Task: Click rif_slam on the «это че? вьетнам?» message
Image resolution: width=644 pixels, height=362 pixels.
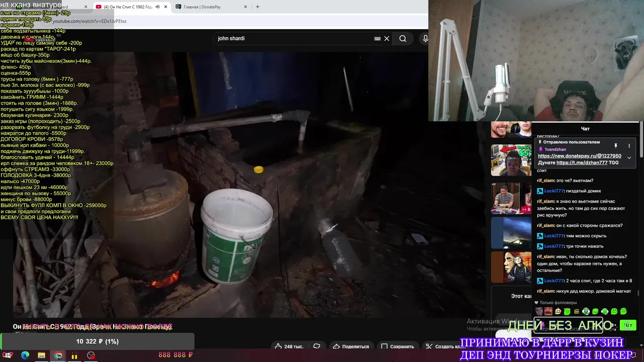Action: coord(545,180)
